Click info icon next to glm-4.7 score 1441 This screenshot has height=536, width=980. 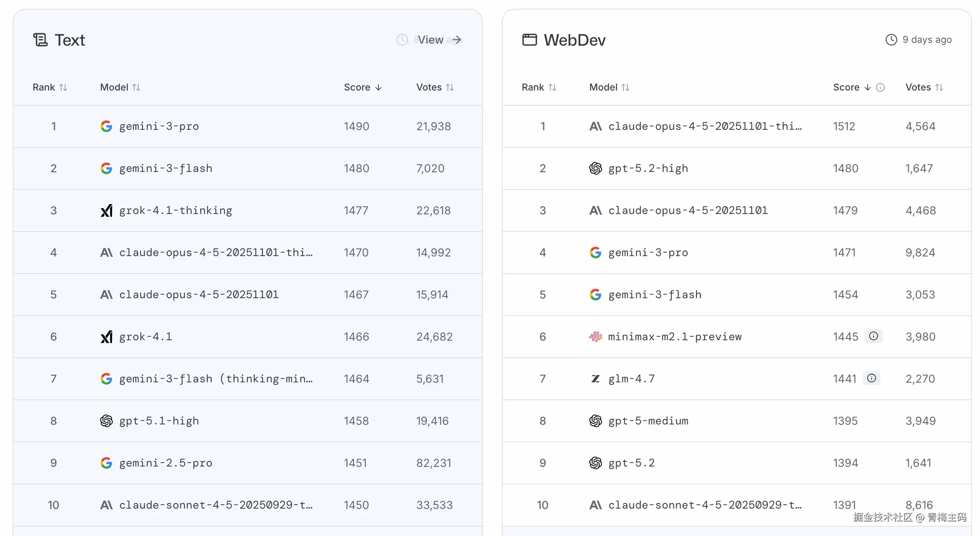(872, 378)
